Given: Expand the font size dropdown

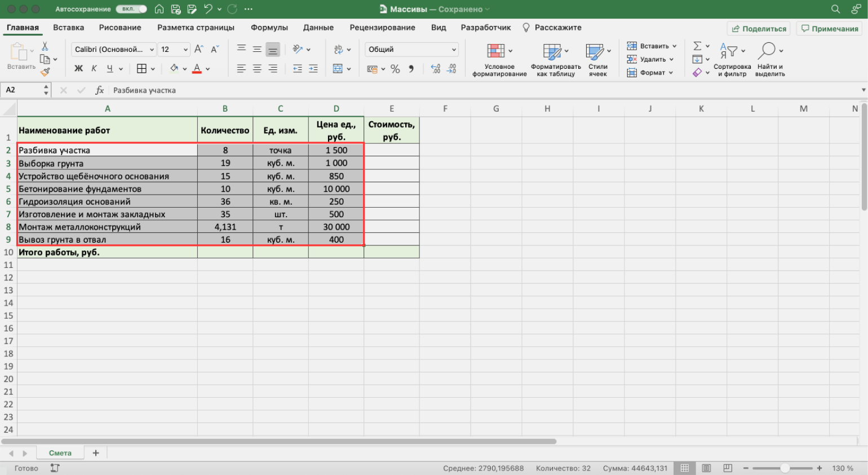Looking at the screenshot, I should (185, 50).
